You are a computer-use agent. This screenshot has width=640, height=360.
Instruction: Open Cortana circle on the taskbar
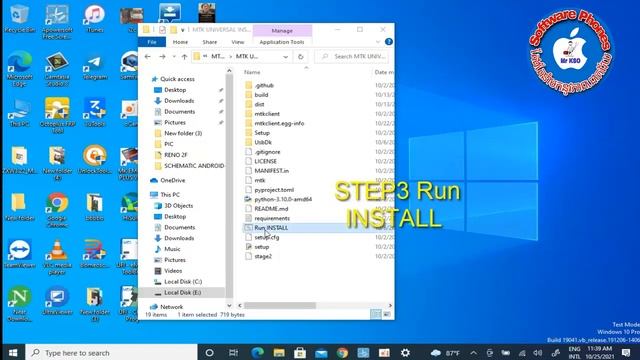pos(209,353)
